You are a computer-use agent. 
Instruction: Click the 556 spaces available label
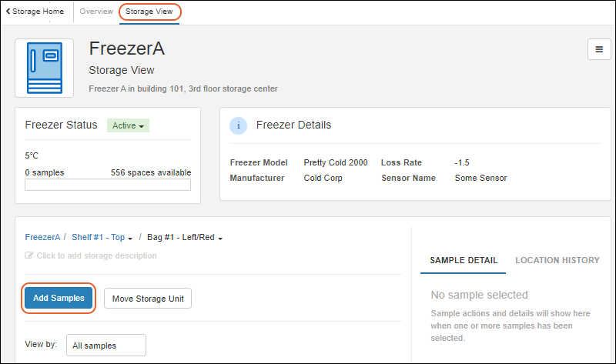pos(151,172)
